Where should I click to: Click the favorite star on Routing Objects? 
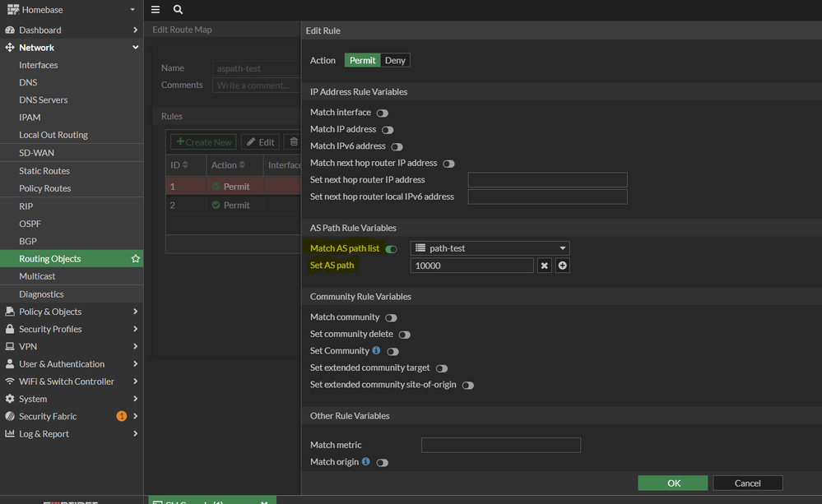pos(136,259)
